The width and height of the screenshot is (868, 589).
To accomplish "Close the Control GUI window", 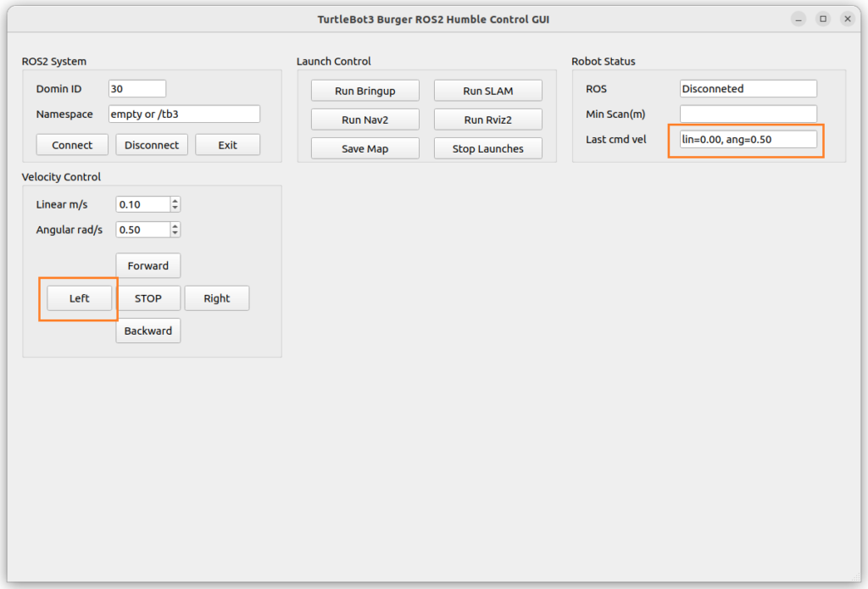I will click(848, 19).
